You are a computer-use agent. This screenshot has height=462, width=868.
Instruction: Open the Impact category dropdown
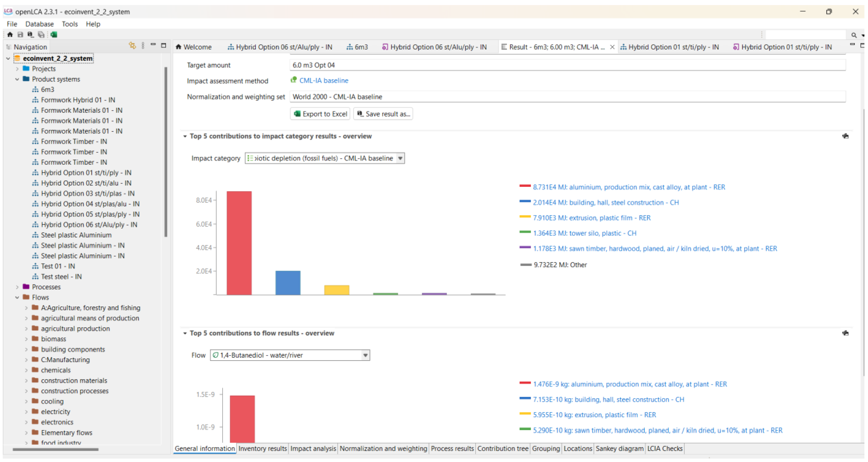pos(400,158)
